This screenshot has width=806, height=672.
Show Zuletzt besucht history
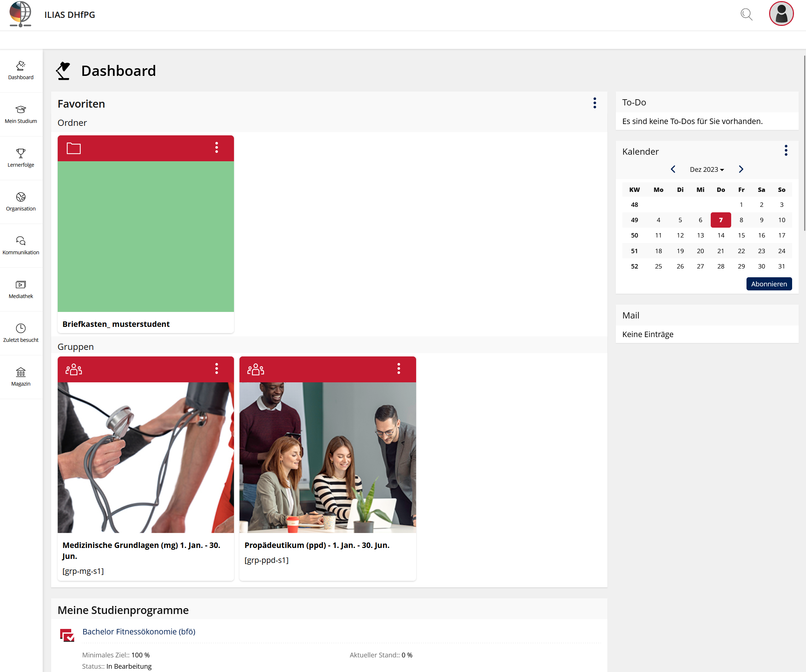pos(21,333)
